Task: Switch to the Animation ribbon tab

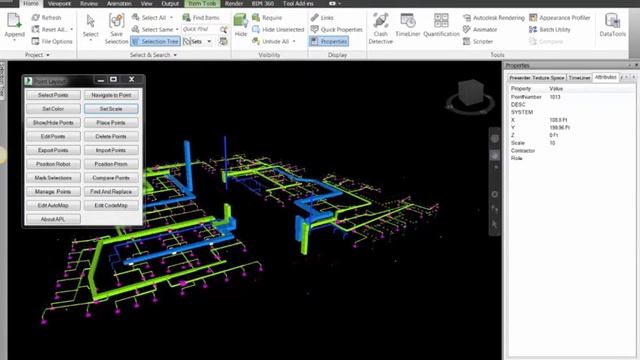Action: [x=119, y=4]
